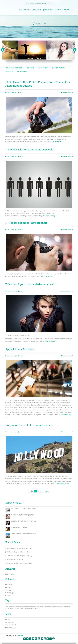
Task: Go to page 2 of posts
Action: pyautogui.click(x=39, y=491)
